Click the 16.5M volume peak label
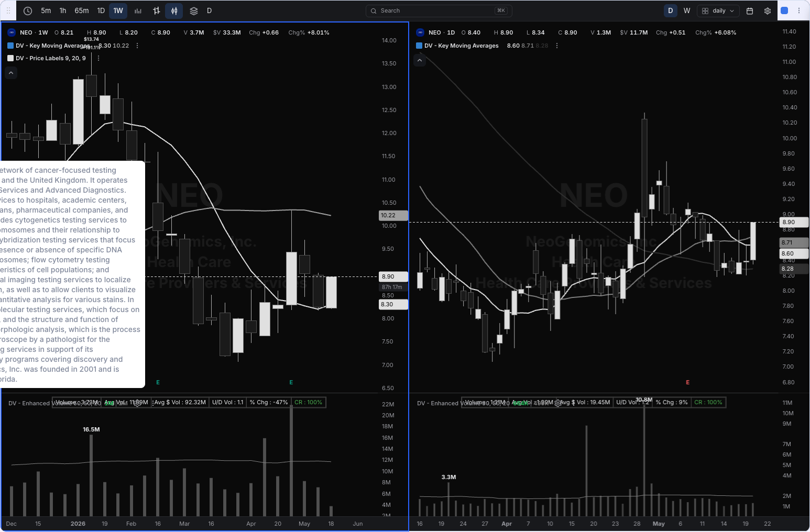810x532 pixels. (x=91, y=429)
